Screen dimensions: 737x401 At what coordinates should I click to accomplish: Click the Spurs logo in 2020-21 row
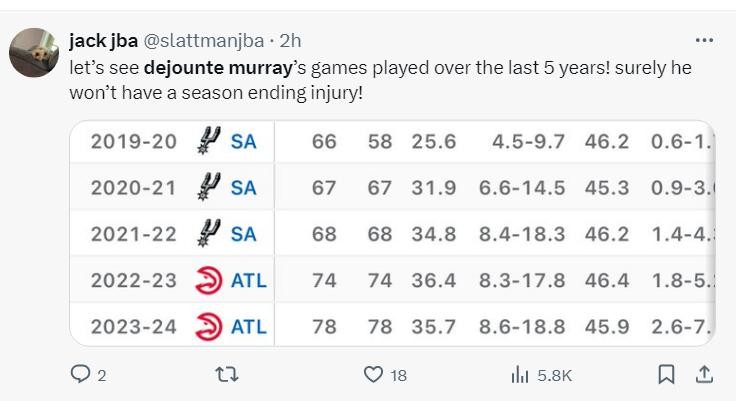(x=207, y=188)
